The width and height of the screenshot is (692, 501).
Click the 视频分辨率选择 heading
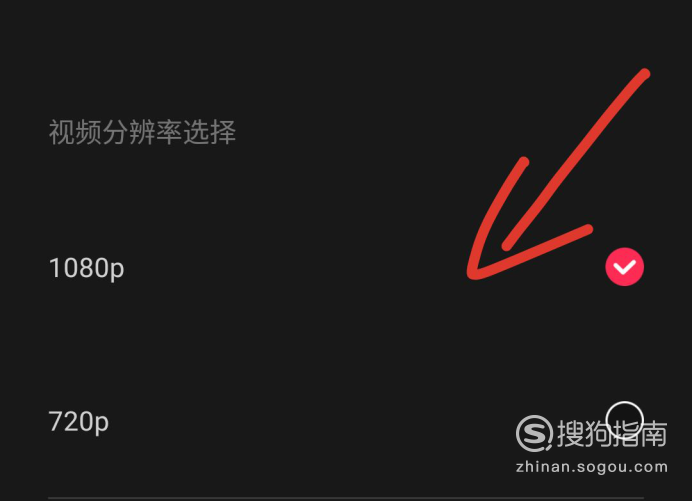click(142, 132)
